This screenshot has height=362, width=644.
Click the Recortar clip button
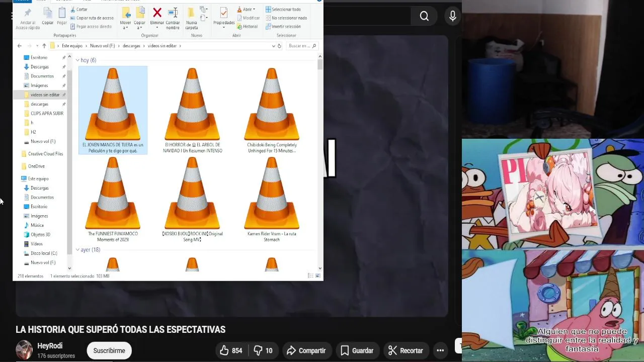click(x=406, y=350)
